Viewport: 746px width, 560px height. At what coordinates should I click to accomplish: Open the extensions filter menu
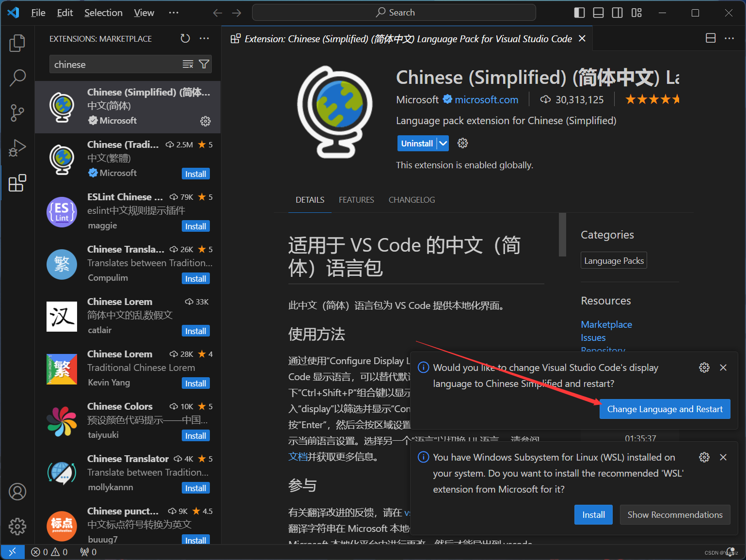(205, 64)
